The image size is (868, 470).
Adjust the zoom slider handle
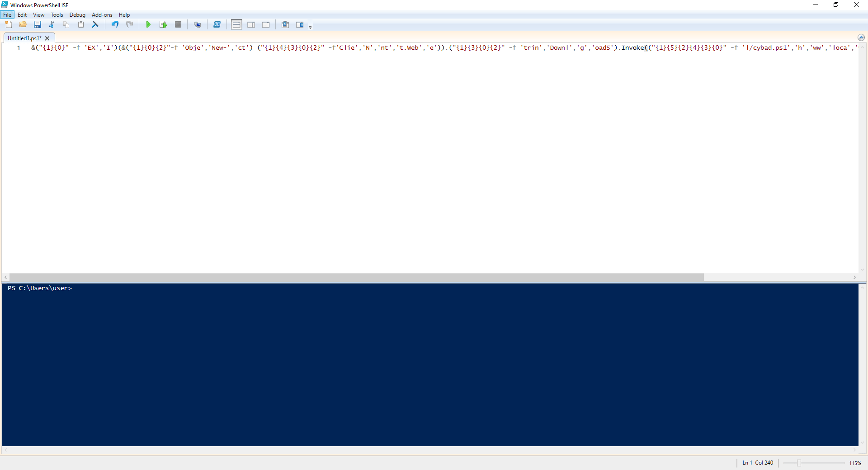click(x=799, y=463)
